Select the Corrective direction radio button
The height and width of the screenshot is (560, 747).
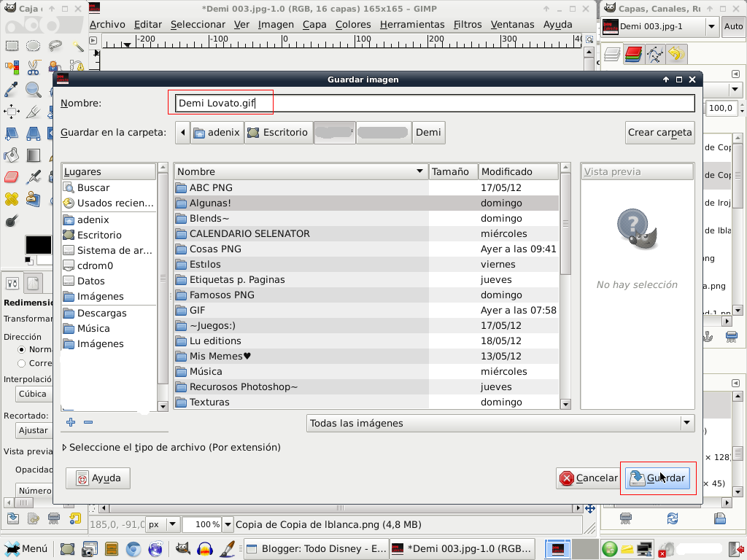pos(21,363)
